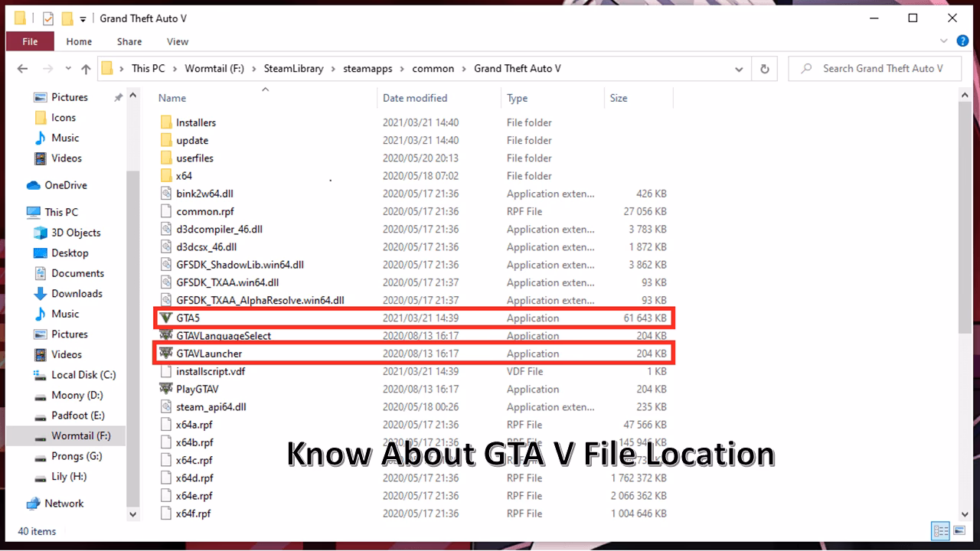Open Network in the navigation pane

click(55, 504)
